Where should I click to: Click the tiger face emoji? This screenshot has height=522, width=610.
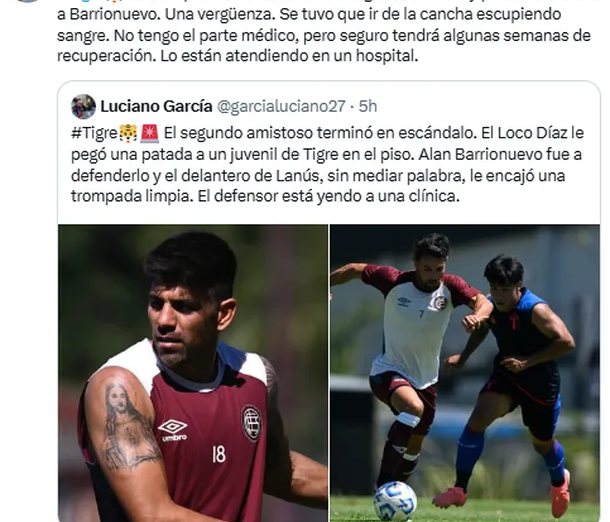click(128, 133)
